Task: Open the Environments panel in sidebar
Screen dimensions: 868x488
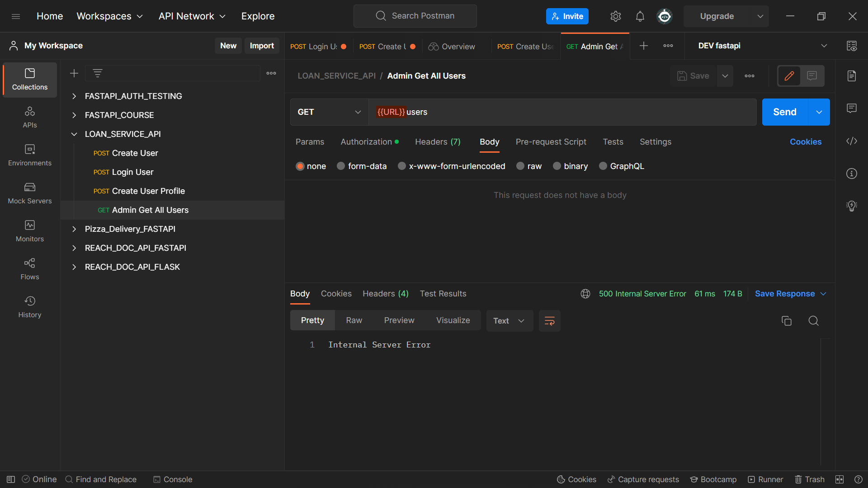Action: 29,155
